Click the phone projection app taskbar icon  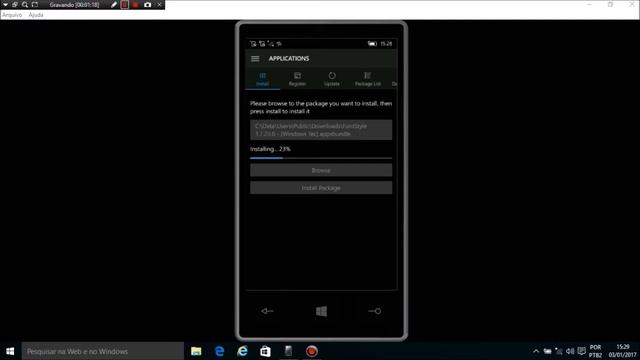[x=289, y=351]
